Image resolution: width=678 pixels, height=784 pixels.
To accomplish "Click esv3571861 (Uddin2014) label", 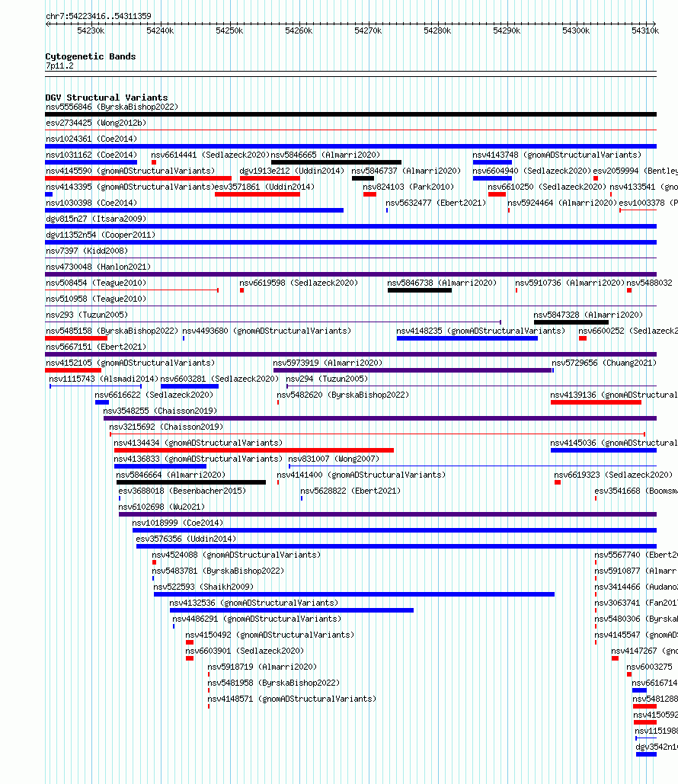I will (264, 187).
